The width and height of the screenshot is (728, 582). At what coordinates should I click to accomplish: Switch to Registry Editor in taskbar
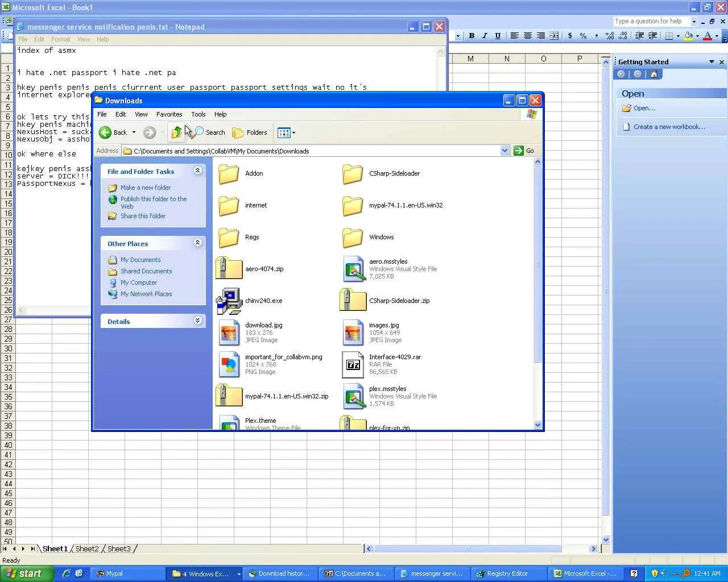click(x=507, y=573)
